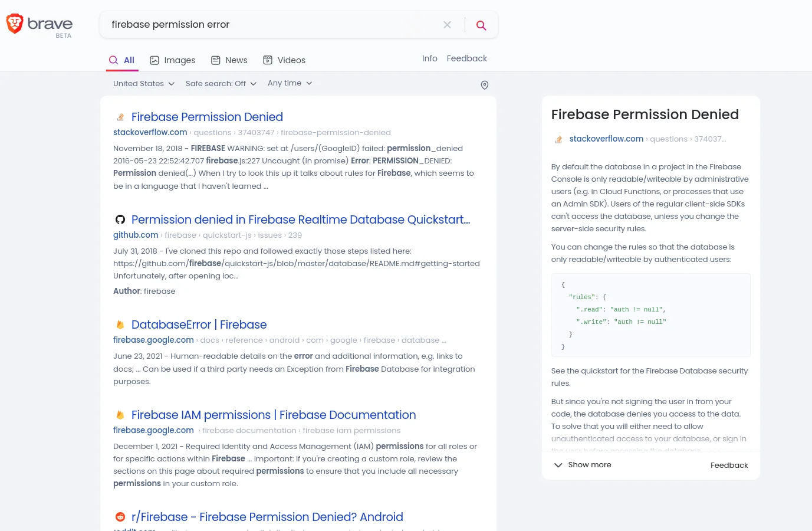Click the 'November 18, 2018' result snippet
The image size is (812, 531).
294,167
